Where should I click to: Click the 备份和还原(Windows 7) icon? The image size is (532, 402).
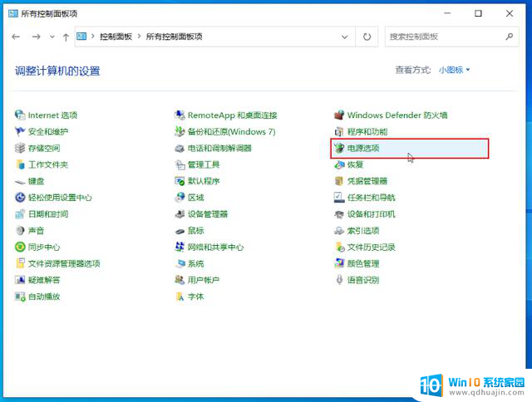[180, 131]
